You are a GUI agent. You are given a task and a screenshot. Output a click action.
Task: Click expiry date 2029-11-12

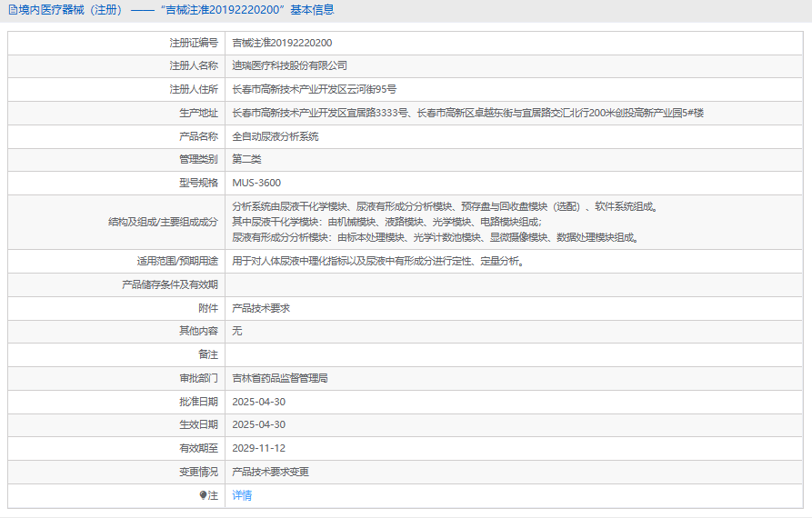click(x=258, y=448)
